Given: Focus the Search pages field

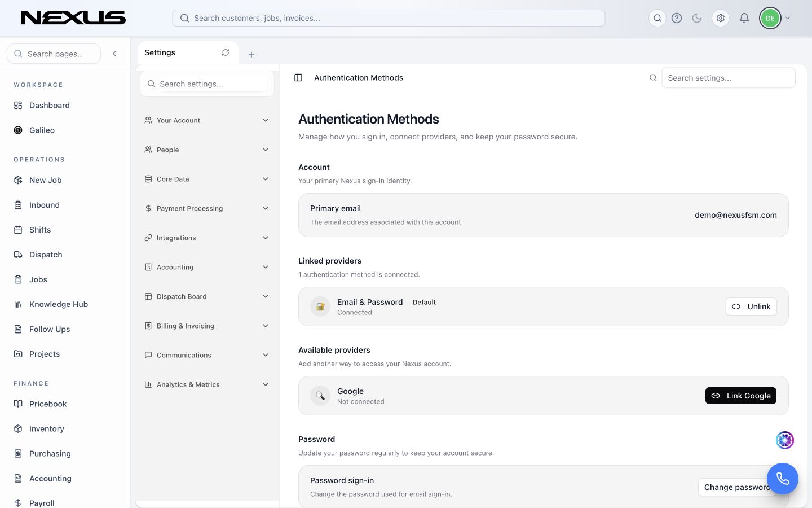Looking at the screenshot, I should [54, 54].
